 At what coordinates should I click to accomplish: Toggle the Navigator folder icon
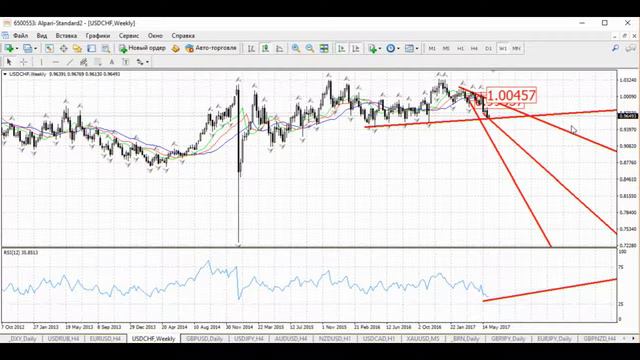pos(77,49)
